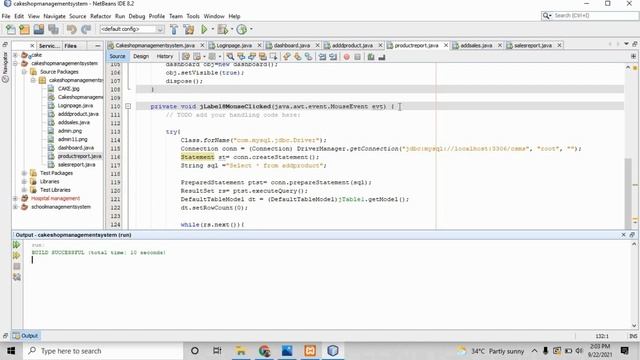Select adddproduct.java in the project tree
This screenshot has width=640, height=360.
coord(78,114)
